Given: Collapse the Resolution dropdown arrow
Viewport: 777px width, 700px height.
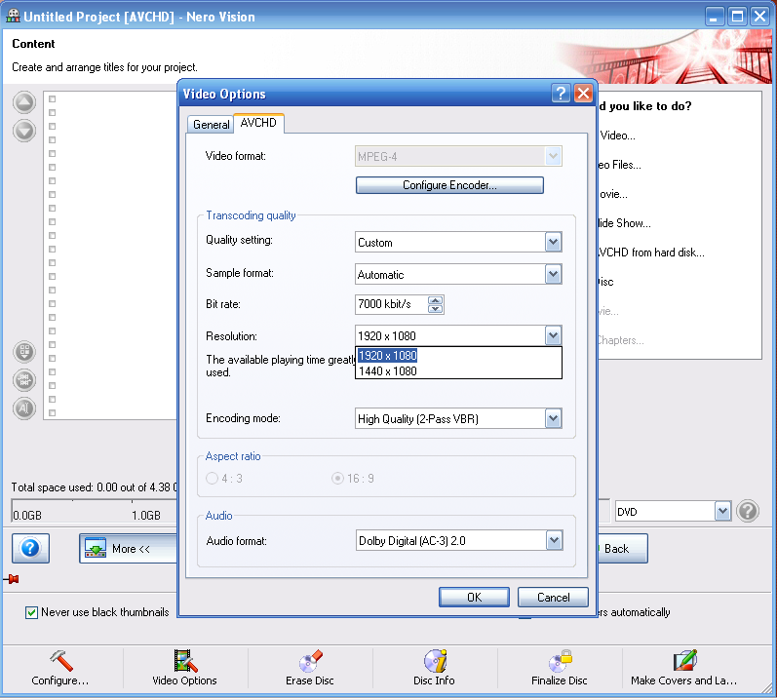Looking at the screenshot, I should pyautogui.click(x=553, y=335).
